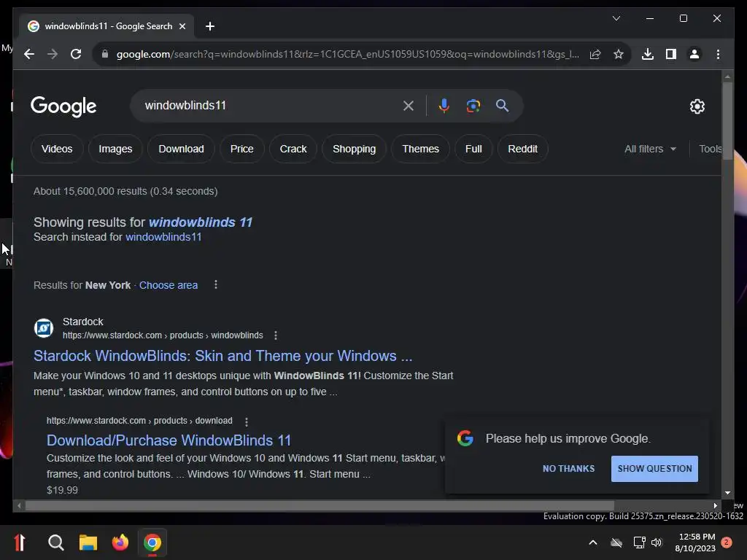Image resolution: width=747 pixels, height=560 pixels.
Task: Go to Google home via logo
Action: [x=63, y=106]
